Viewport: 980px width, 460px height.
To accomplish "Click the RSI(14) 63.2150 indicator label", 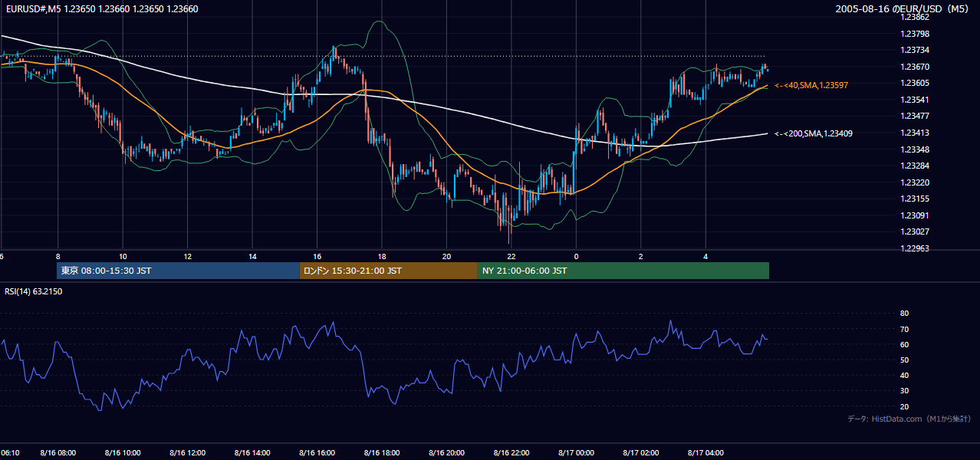I will (34, 291).
